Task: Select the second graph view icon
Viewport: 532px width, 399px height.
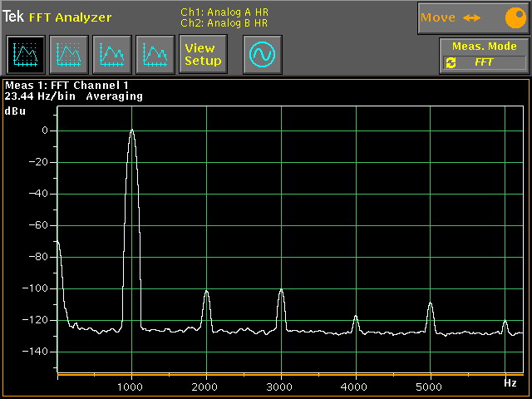Action: pyautogui.click(x=67, y=55)
